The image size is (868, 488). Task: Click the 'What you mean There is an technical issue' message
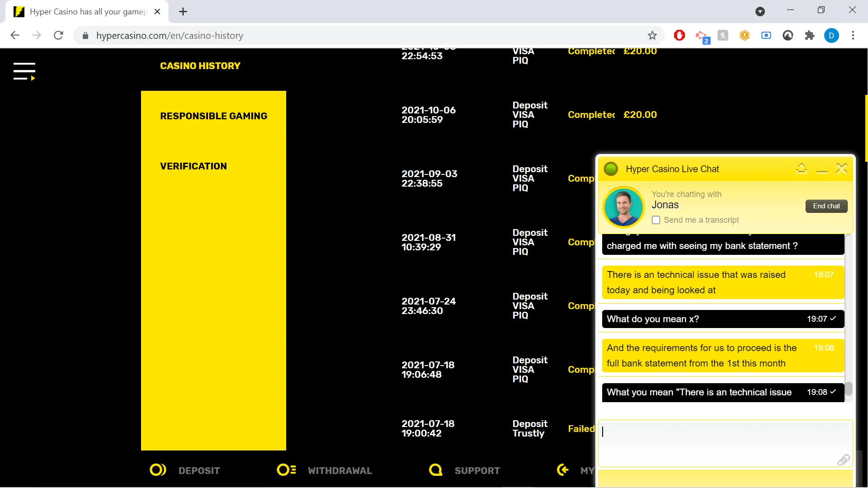[723, 392]
